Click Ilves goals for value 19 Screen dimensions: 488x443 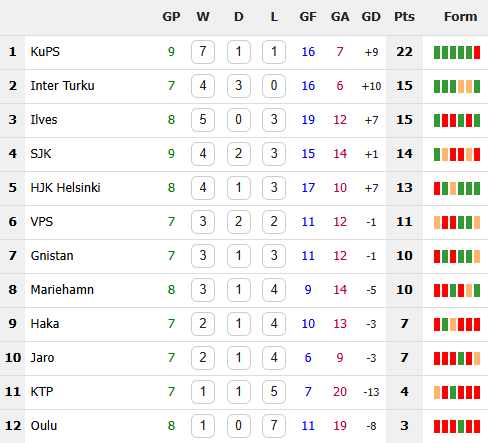[x=308, y=120]
